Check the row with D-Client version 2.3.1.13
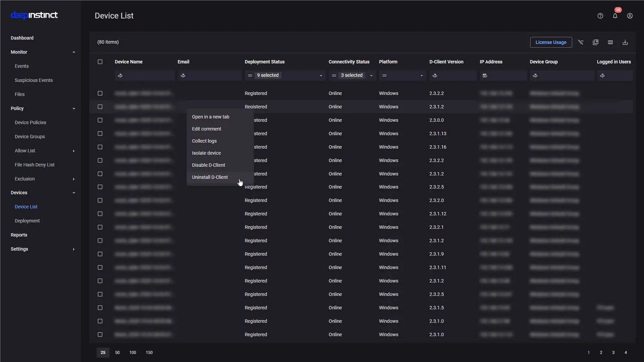 coord(100,134)
